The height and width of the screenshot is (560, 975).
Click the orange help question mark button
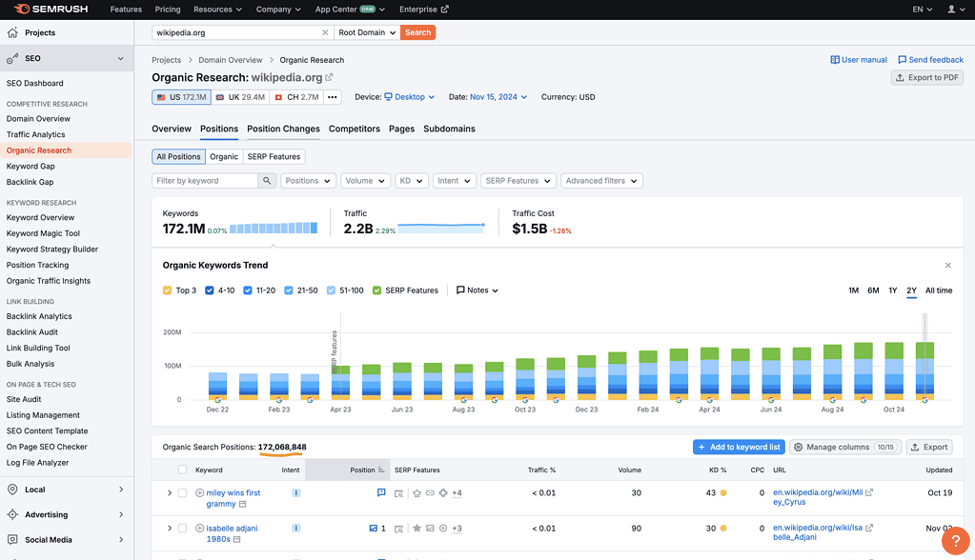pos(956,541)
